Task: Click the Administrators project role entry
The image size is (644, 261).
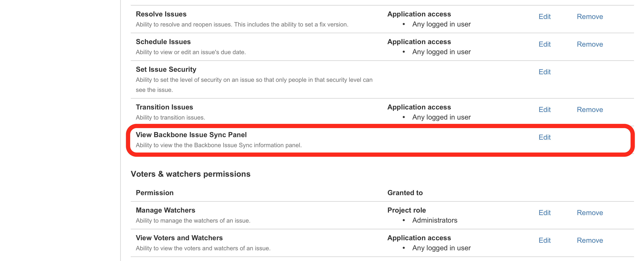Action: pyautogui.click(x=435, y=220)
